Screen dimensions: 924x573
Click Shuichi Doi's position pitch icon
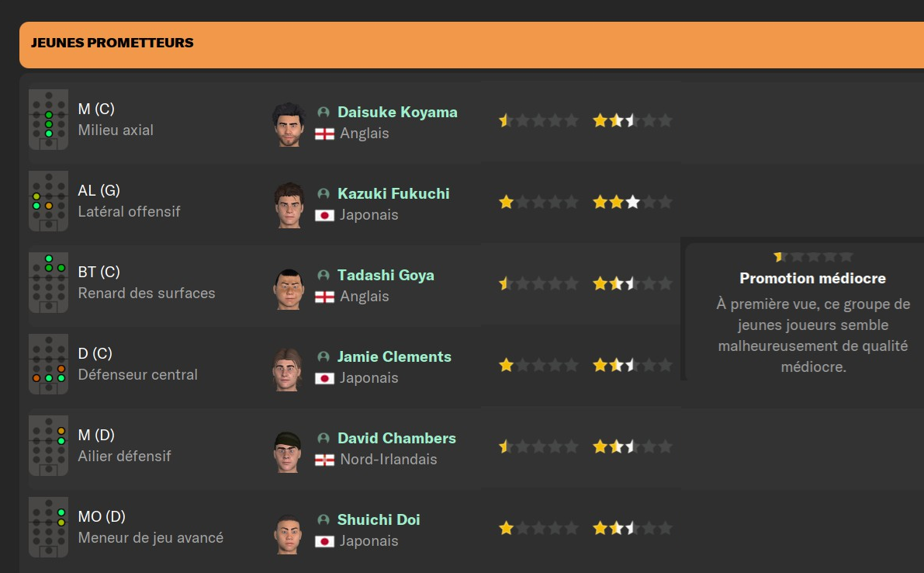point(48,528)
